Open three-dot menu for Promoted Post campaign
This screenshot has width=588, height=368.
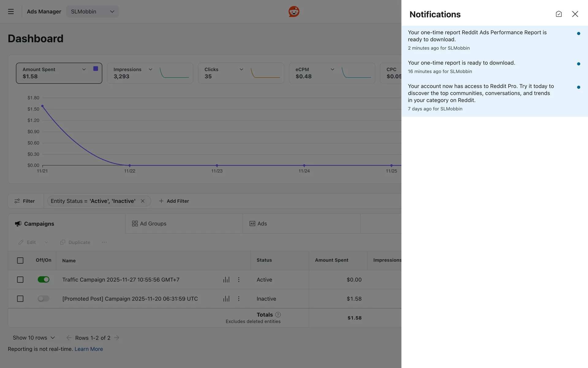click(239, 299)
